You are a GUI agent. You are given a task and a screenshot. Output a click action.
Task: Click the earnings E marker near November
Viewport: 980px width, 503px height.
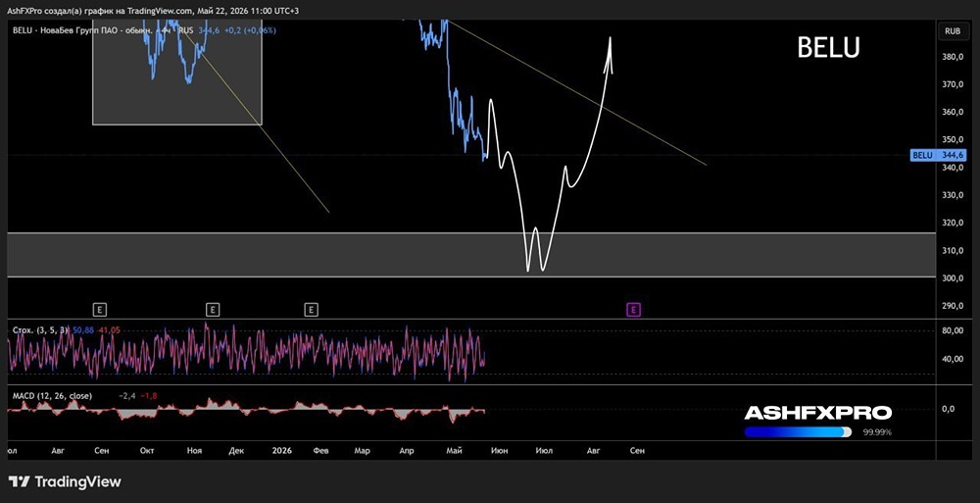(x=213, y=309)
